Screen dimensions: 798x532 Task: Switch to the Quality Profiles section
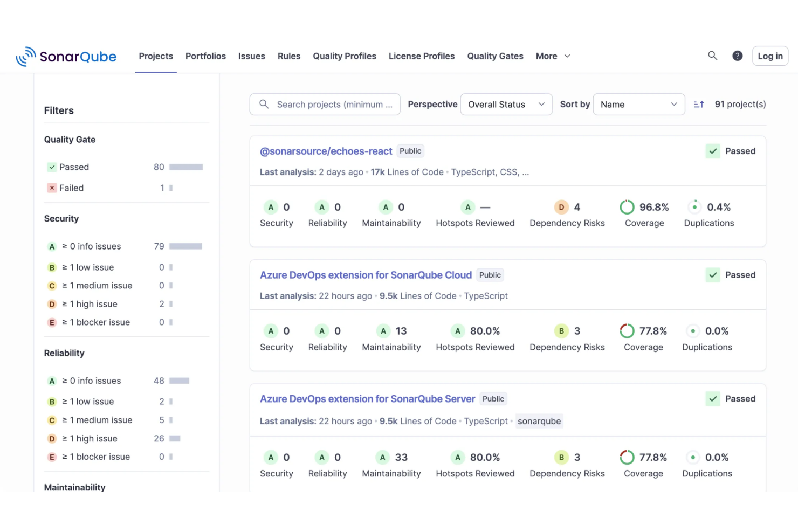pyautogui.click(x=345, y=56)
